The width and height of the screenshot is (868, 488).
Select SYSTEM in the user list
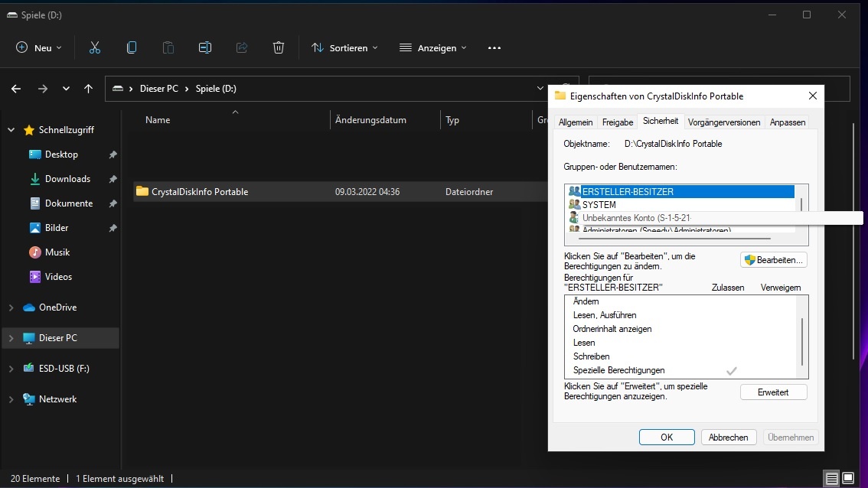[x=681, y=205]
